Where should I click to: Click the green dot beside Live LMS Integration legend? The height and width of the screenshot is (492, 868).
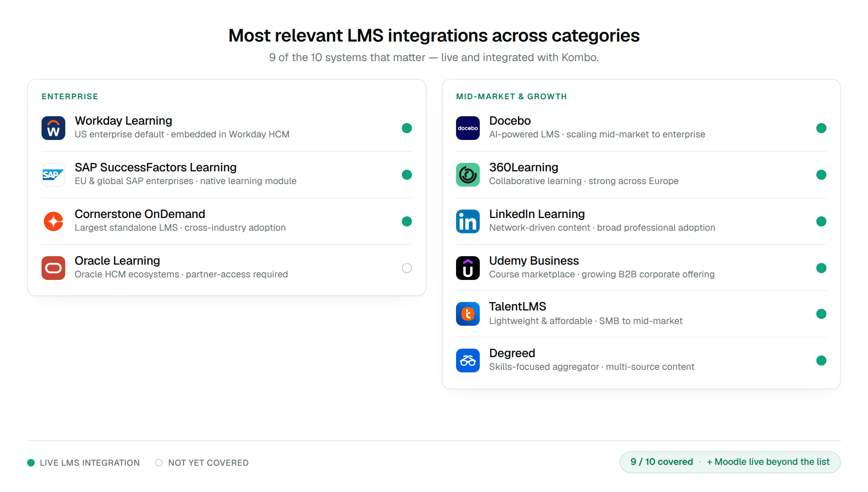[31, 463]
